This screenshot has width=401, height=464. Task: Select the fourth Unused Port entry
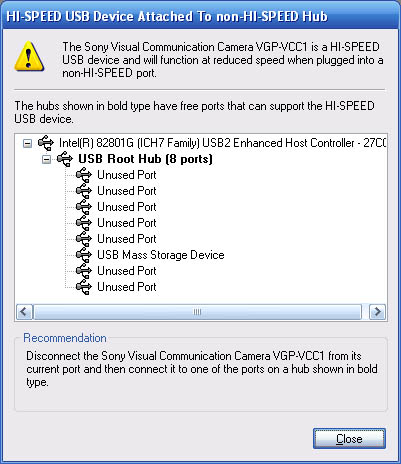(127, 223)
